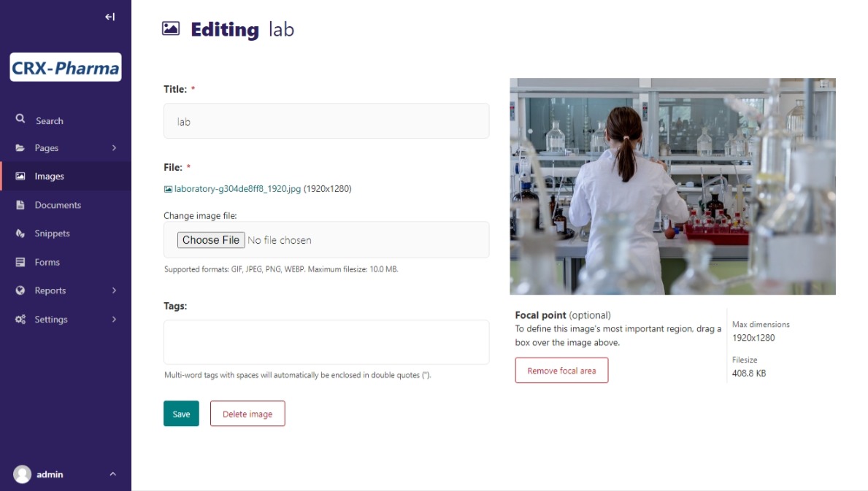The image size is (868, 491).
Task: Click the admin user avatar
Action: (23, 474)
